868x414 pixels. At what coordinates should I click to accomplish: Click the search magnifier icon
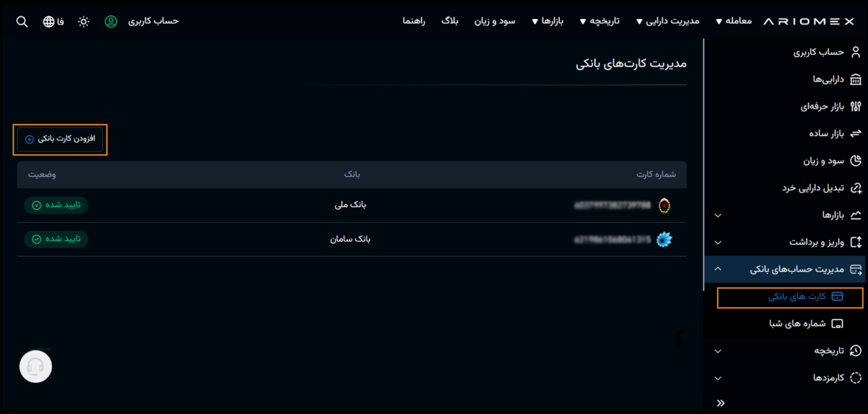pyautogui.click(x=22, y=21)
